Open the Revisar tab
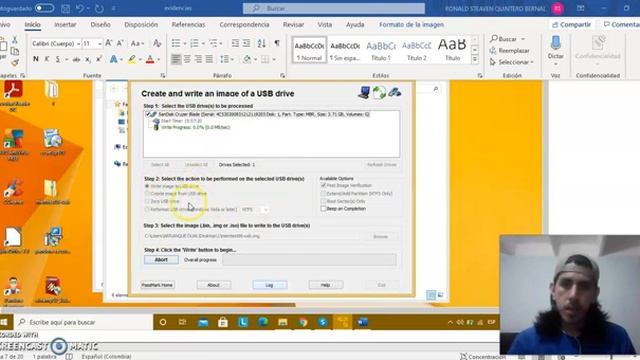 coord(293,24)
